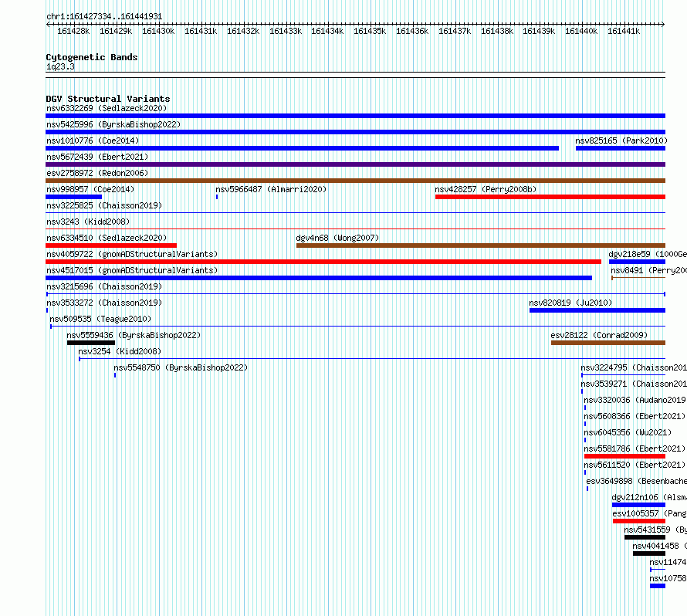Select dgv212n106 variant label
This screenshot has width=687, height=616.
pos(649,497)
